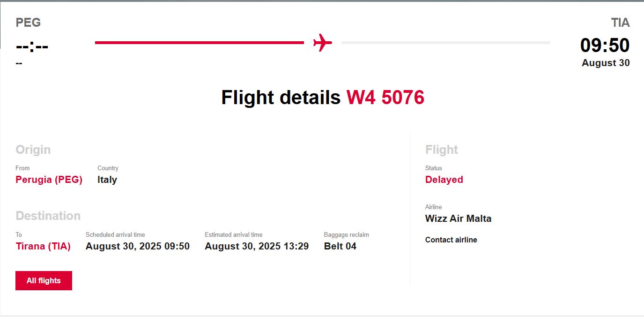Click the estimated arrival time 13:29
644x317 pixels.
click(257, 246)
